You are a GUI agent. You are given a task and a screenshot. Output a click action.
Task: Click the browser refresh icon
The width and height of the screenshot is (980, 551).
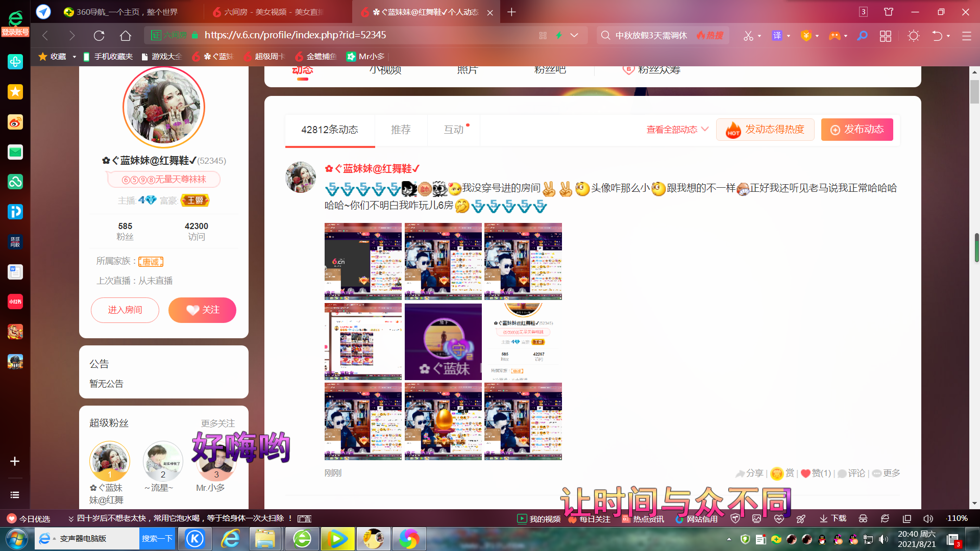click(99, 36)
